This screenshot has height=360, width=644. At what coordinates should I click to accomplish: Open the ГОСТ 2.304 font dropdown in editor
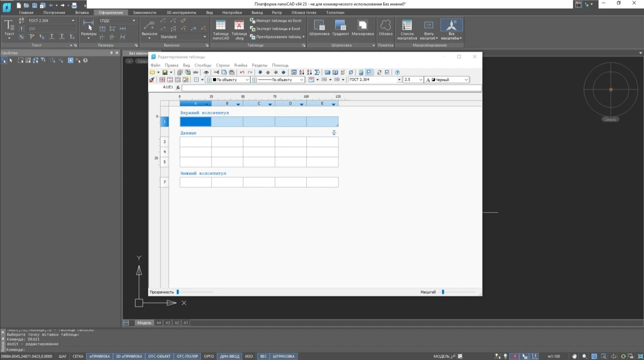[399, 80]
